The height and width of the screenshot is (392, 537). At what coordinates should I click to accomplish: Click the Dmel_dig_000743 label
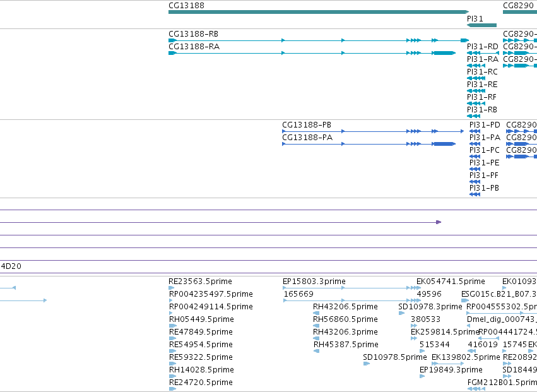pyautogui.click(x=502, y=319)
